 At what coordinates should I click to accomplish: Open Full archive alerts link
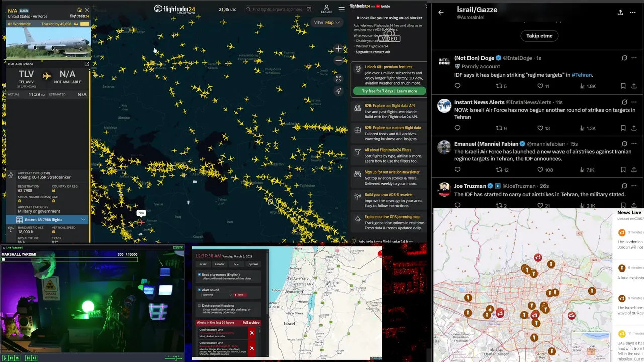click(251, 322)
